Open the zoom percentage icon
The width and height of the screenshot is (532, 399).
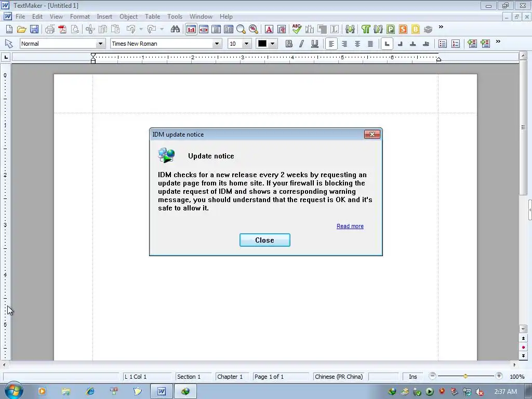(x=254, y=29)
